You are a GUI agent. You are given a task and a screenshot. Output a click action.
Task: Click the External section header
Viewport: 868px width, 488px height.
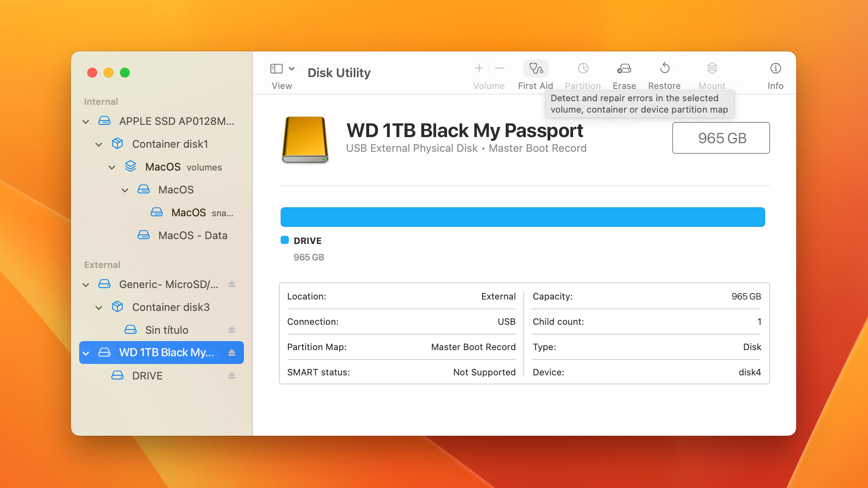click(102, 265)
